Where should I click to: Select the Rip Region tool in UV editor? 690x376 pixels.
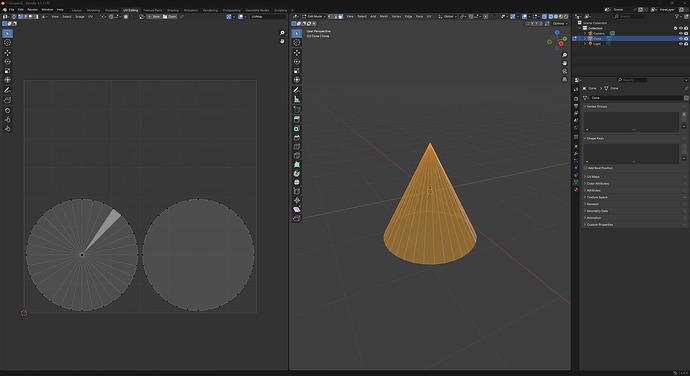click(x=7, y=100)
